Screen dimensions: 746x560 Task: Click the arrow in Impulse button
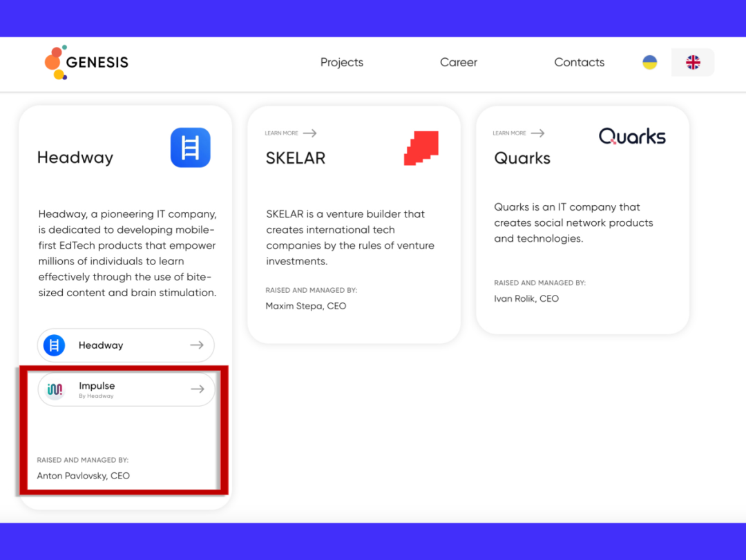point(198,389)
